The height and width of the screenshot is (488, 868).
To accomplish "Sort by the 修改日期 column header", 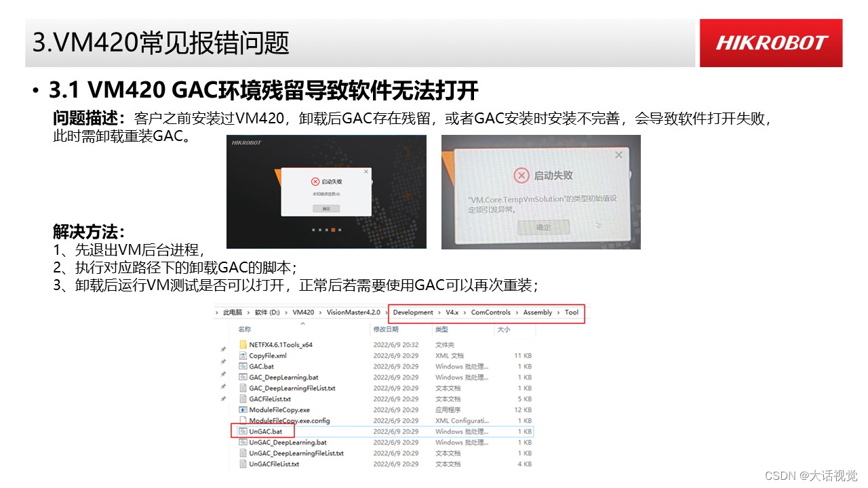I will tap(385, 329).
